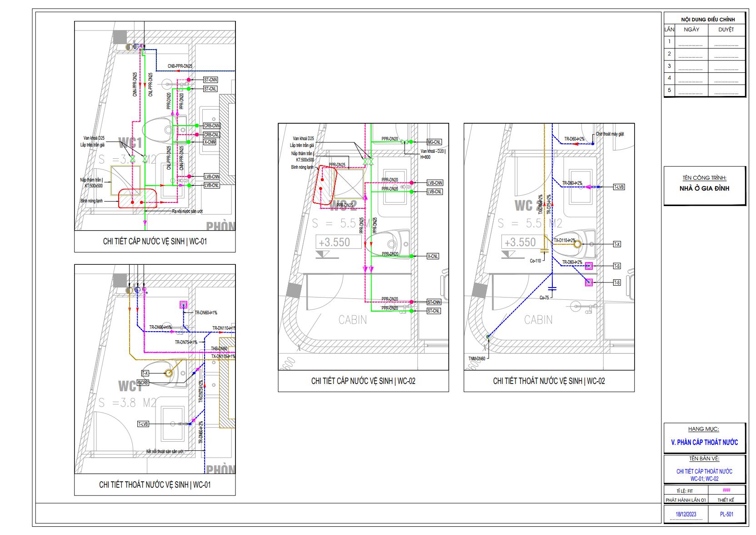
Task: Click revision row number 5
Action: click(x=669, y=90)
